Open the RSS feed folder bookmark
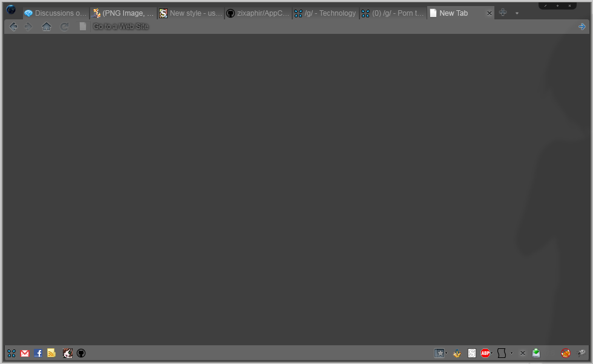 pos(51,353)
